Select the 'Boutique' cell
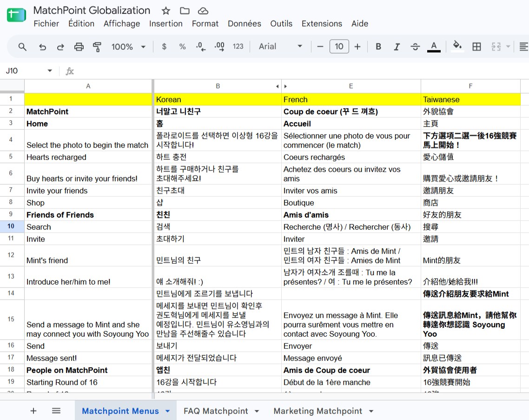Screen dimensions: 529x420 [x=351, y=203]
